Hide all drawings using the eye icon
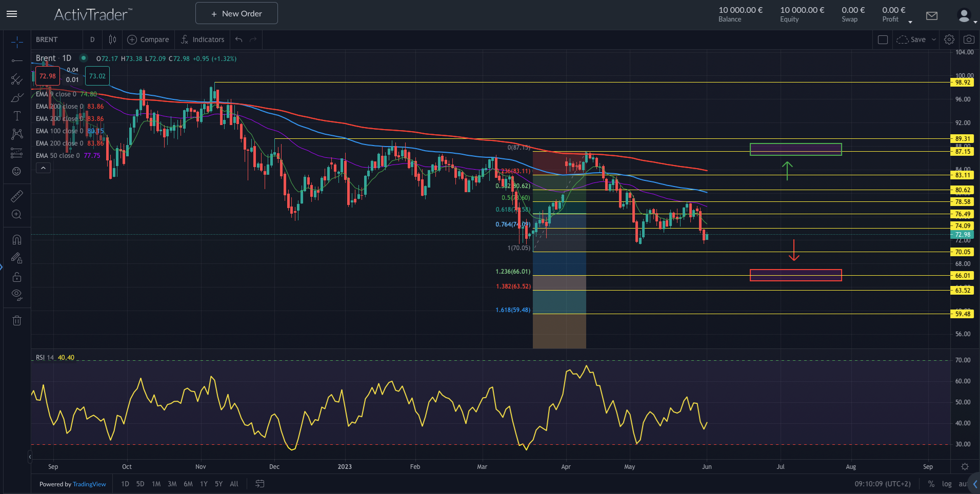Viewport: 980px width, 494px height. pyautogui.click(x=16, y=295)
